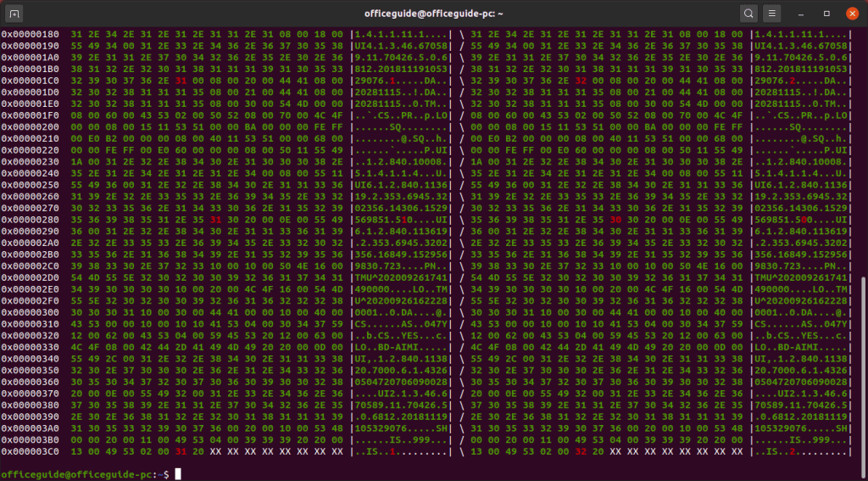Click offset 0x00000200 row address
The image size is (868, 481).
coord(31,126)
